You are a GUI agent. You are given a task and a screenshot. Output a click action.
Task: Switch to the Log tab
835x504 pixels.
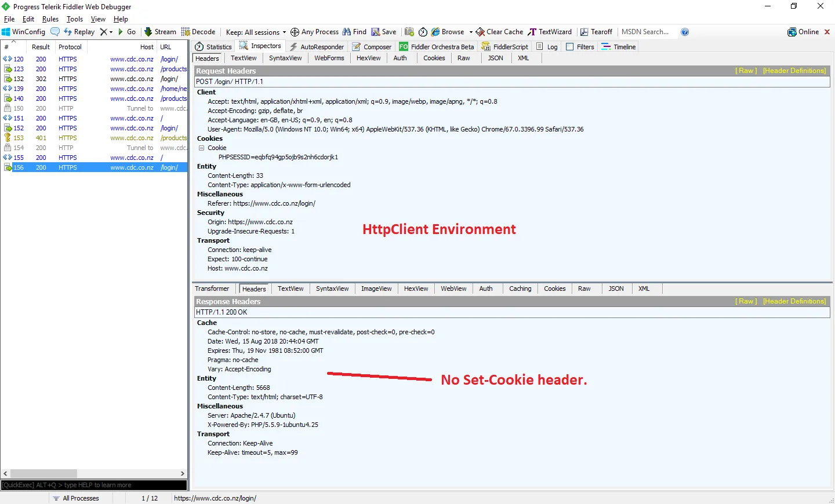coord(547,47)
